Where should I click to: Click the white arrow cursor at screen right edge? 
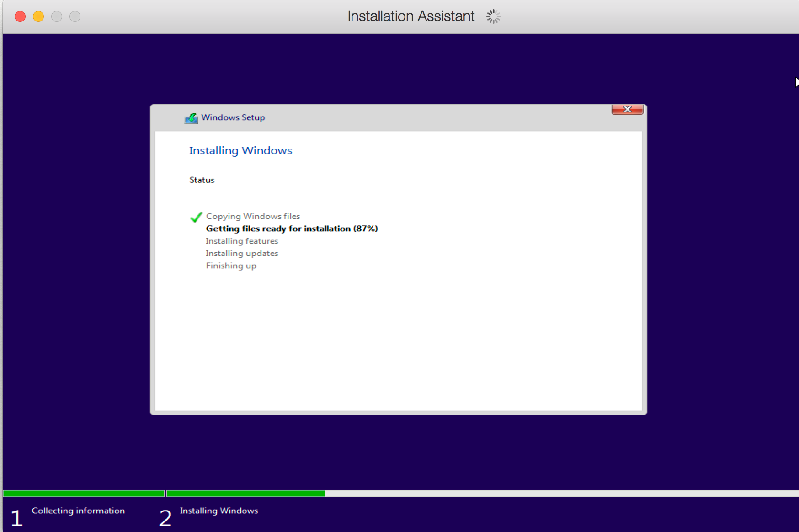pos(797,82)
